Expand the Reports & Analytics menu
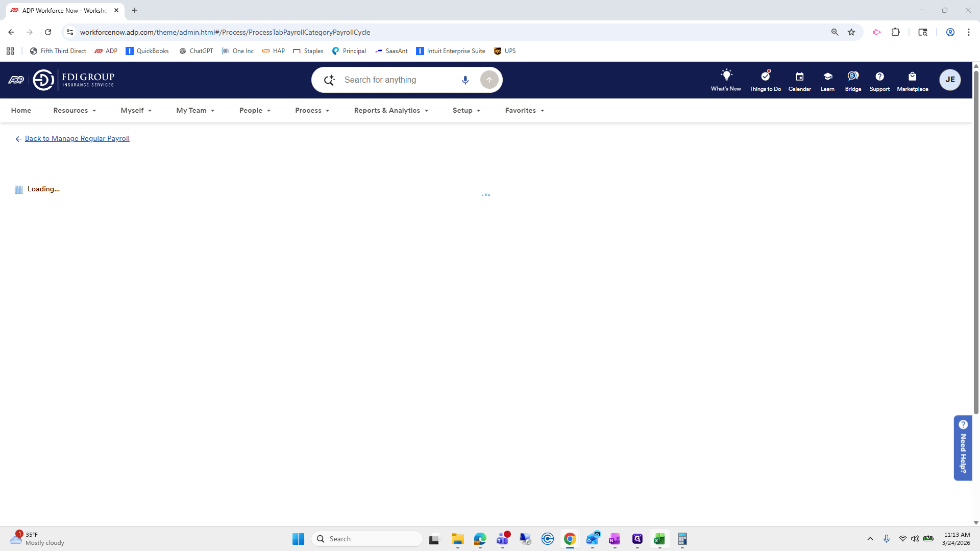This screenshot has width=980, height=551. pos(390,110)
